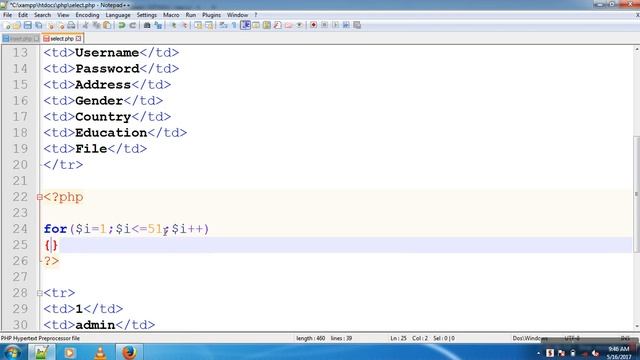Collapse the <?php block on line 22
640x360 pixels.
[x=40, y=197]
